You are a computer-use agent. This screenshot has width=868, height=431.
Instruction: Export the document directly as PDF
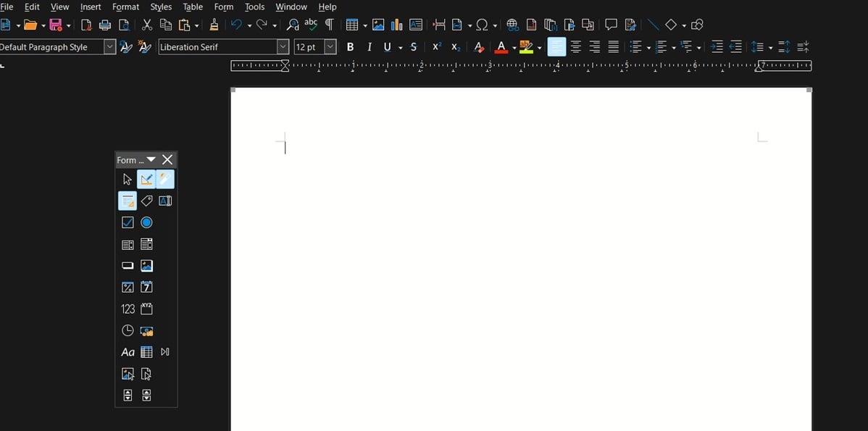coord(86,25)
